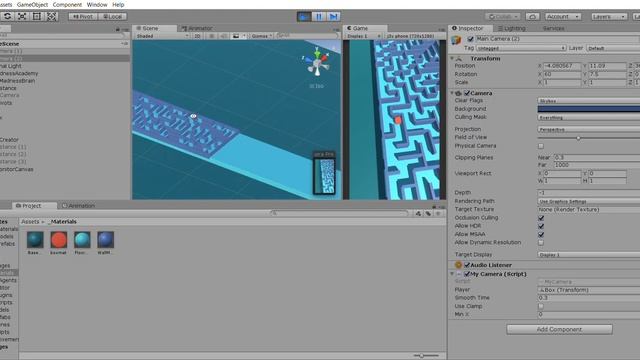The width and height of the screenshot is (640, 360).
Task: Collapse the Transform component
Action: click(x=452, y=58)
